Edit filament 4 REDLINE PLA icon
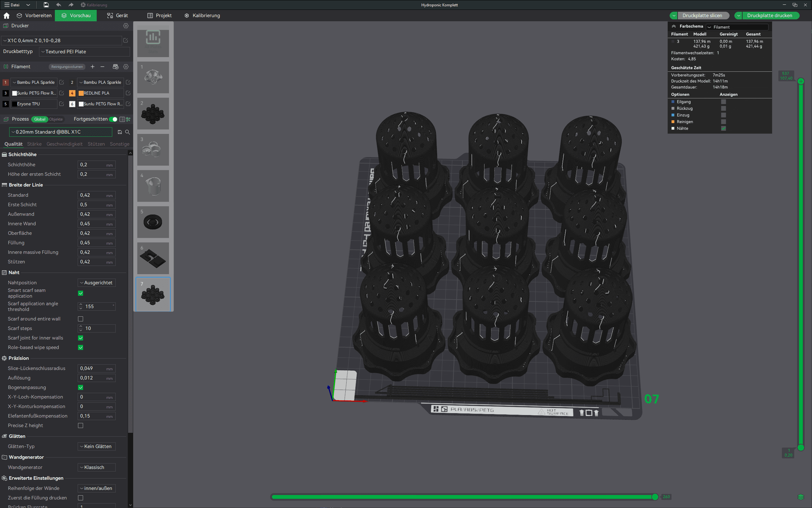 [x=128, y=93]
